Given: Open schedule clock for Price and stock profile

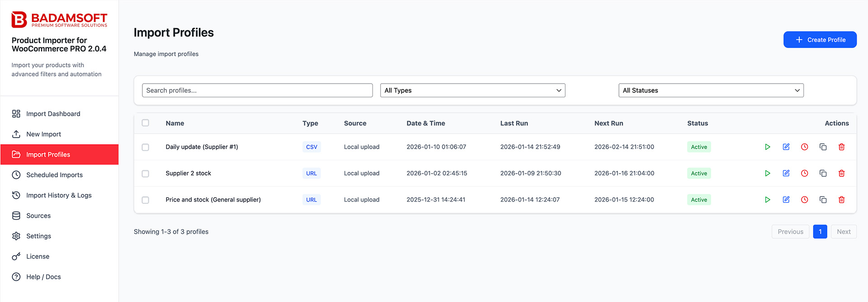Looking at the screenshot, I should pyautogui.click(x=805, y=199).
